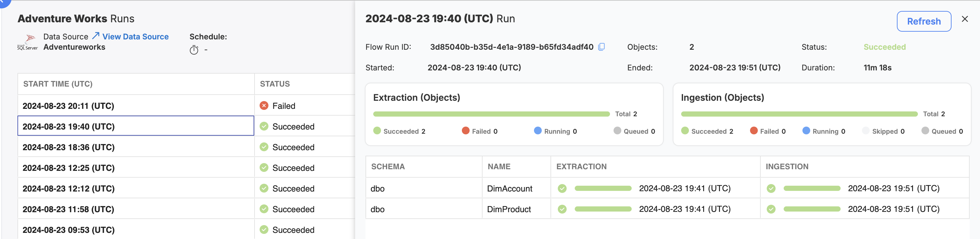The image size is (980, 239).
Task: Click the SQL Server data source logo
Action: tap(27, 42)
